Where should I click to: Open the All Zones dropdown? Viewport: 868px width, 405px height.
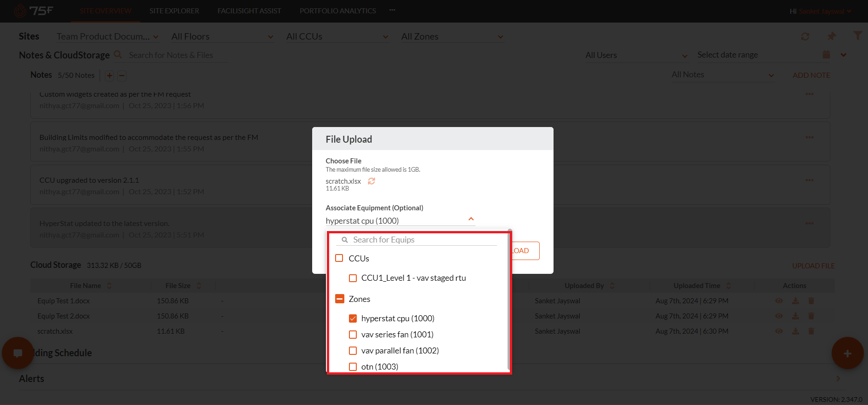click(x=452, y=36)
